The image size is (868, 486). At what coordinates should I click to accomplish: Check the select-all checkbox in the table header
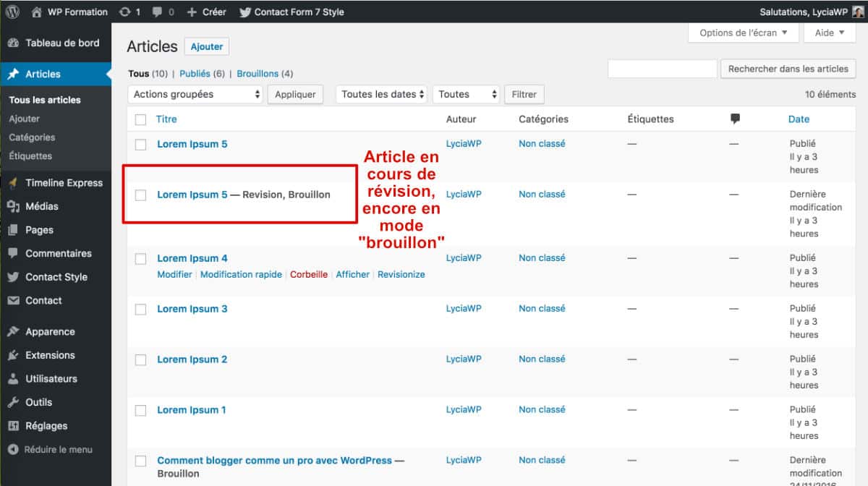(140, 119)
